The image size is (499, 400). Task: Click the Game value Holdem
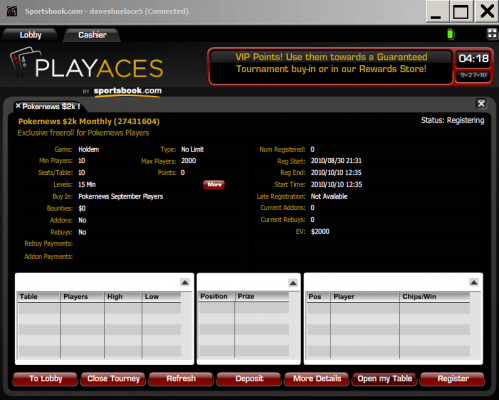(89, 150)
